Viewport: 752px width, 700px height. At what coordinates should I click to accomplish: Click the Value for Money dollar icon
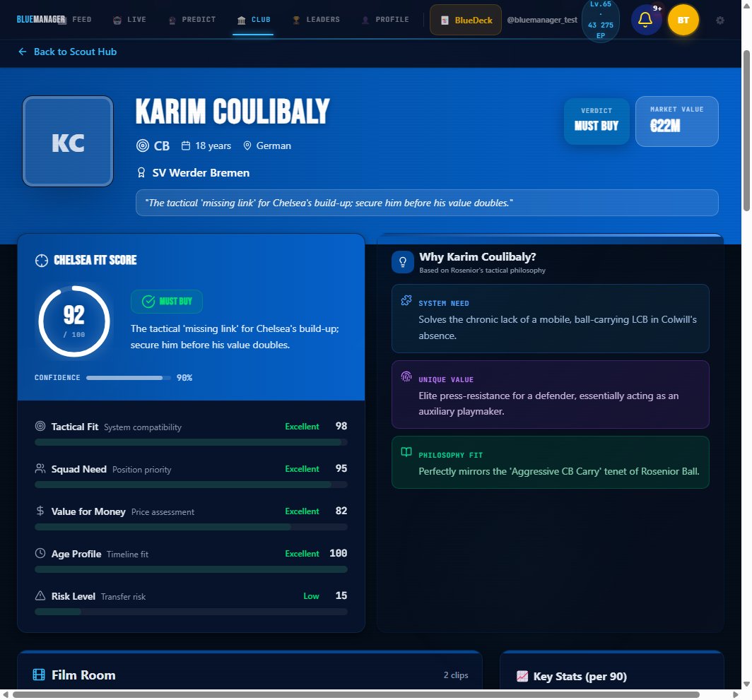click(40, 511)
